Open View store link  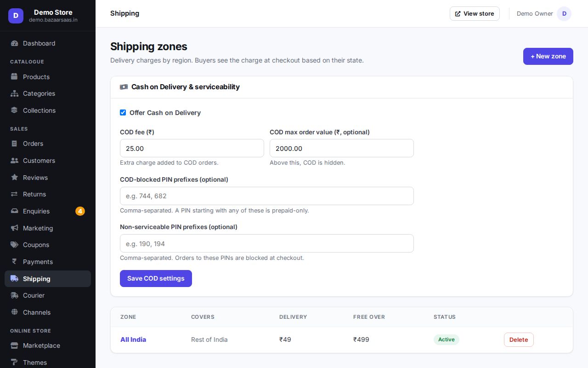(x=475, y=13)
